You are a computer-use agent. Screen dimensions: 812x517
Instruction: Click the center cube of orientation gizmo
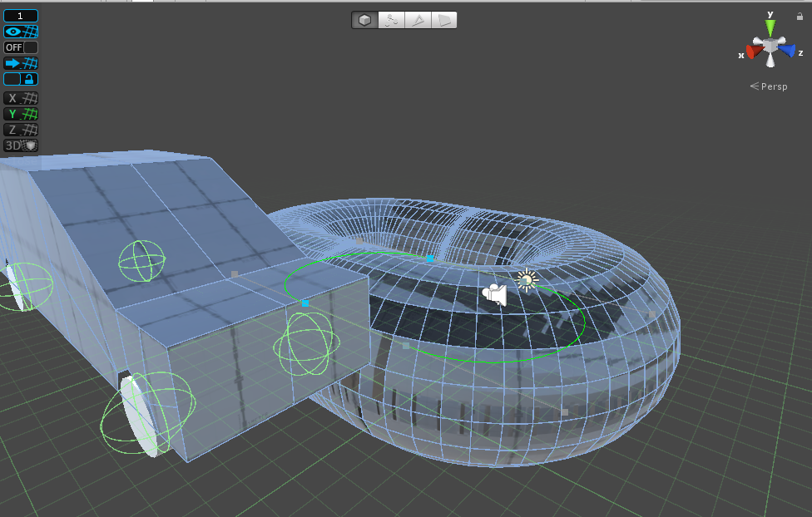click(770, 46)
